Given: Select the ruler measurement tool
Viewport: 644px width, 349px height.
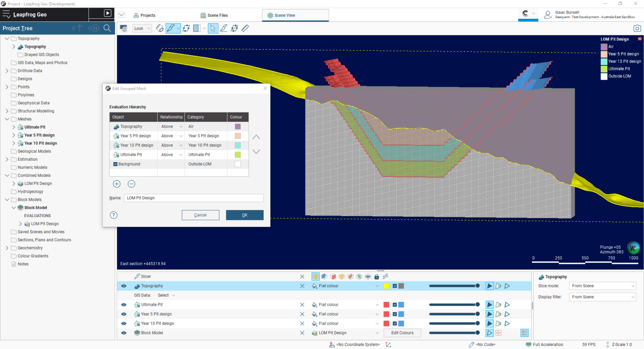Looking at the screenshot, I should tap(245, 28).
